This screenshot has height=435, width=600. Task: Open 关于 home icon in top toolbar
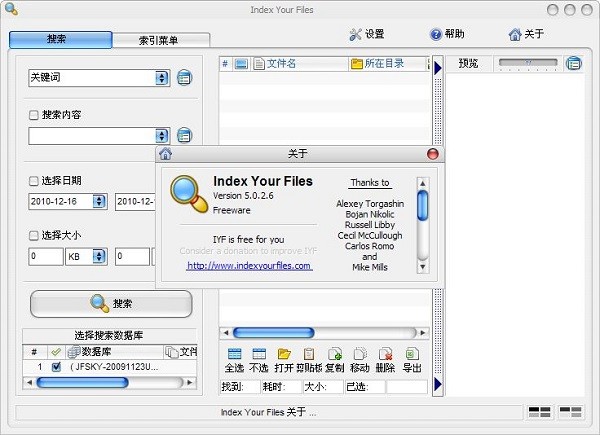(x=515, y=34)
